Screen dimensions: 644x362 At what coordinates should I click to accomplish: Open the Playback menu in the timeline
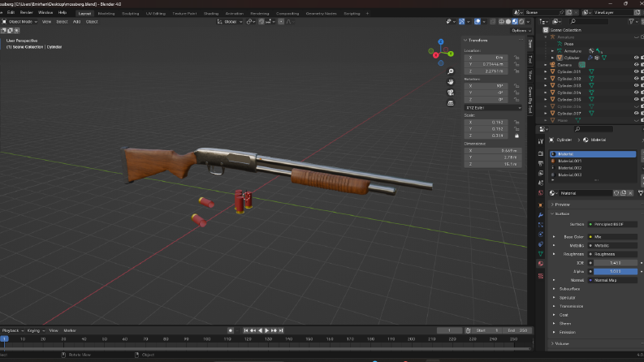12,330
